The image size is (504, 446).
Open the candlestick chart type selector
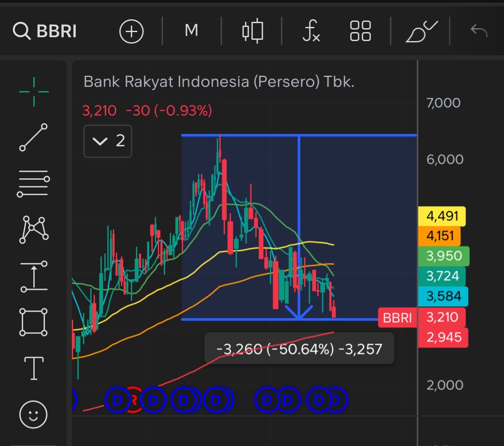click(x=253, y=31)
